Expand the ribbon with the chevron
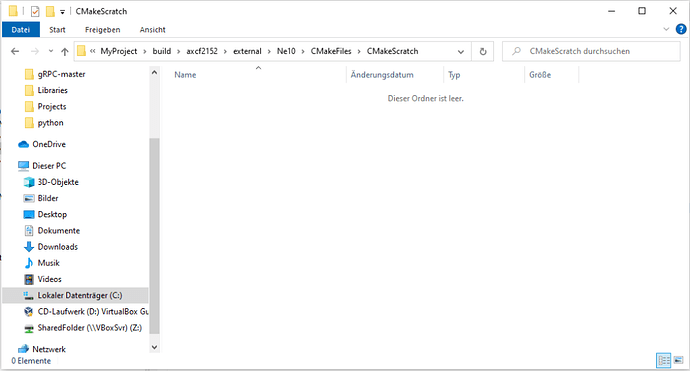This screenshot has height=371, width=690. pos(666,29)
